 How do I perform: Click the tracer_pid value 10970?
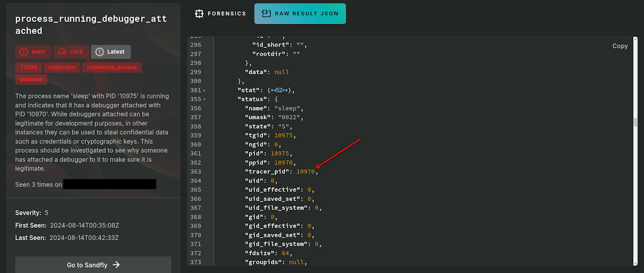[305, 171]
